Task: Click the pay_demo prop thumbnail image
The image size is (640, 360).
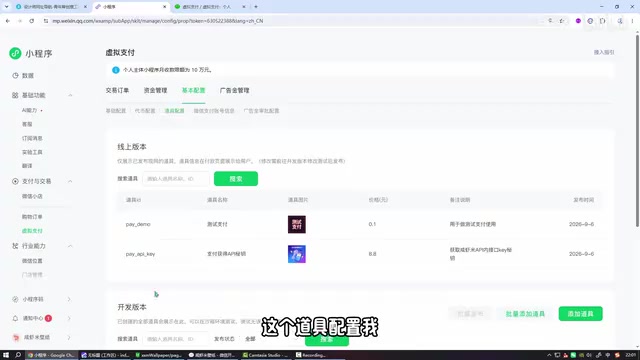Action: coord(297,224)
